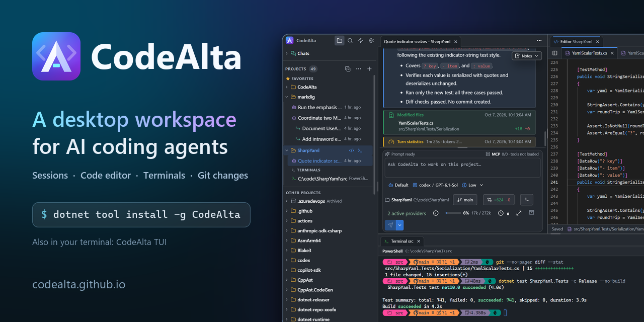The image size is (644, 322).
Task: Expand prompt panel with arrows icon
Action: [x=519, y=213]
